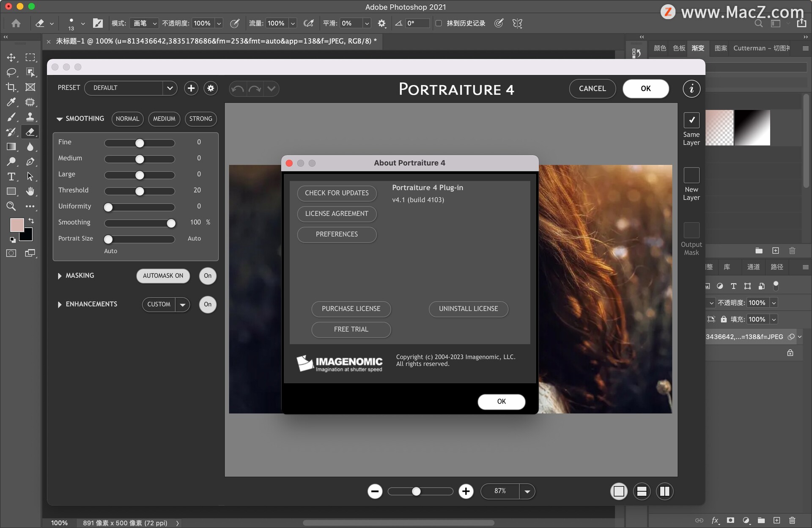Screen dimensions: 812x528
Task: Switch to the Swatches panel tab
Action: tap(679, 48)
